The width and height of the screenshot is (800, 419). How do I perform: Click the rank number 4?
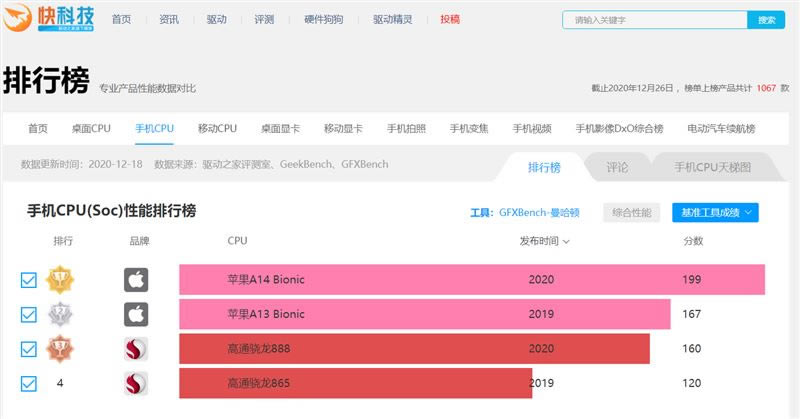pyautogui.click(x=60, y=383)
